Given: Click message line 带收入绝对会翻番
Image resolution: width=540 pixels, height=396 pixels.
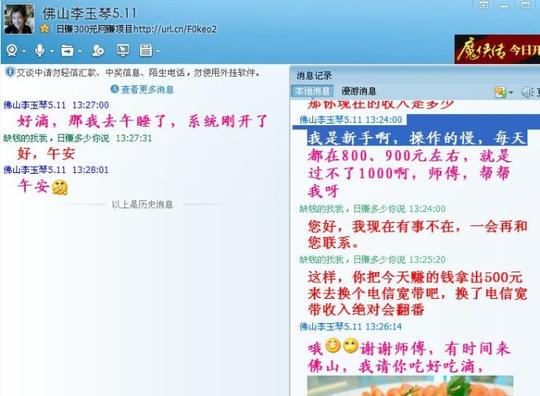Looking at the screenshot, I should click(x=366, y=310).
